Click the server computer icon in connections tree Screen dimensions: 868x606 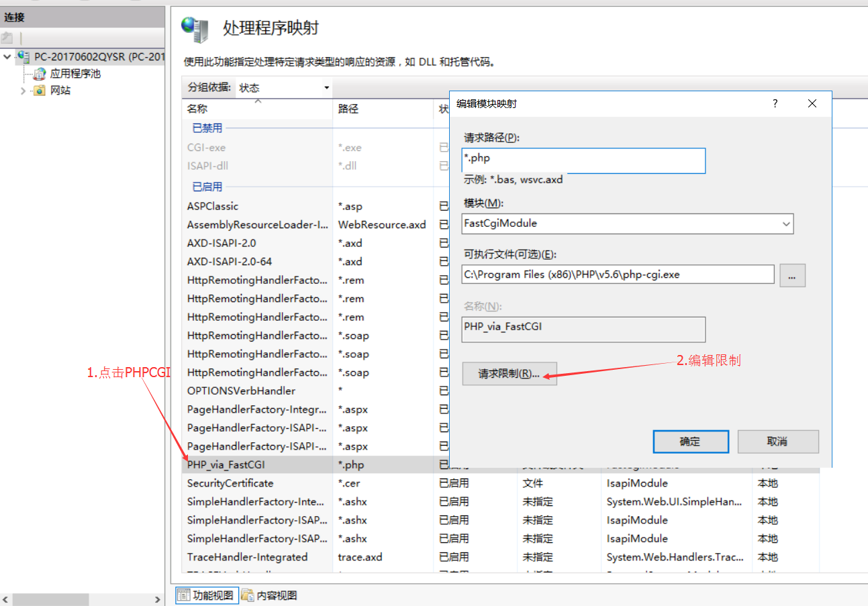click(23, 56)
